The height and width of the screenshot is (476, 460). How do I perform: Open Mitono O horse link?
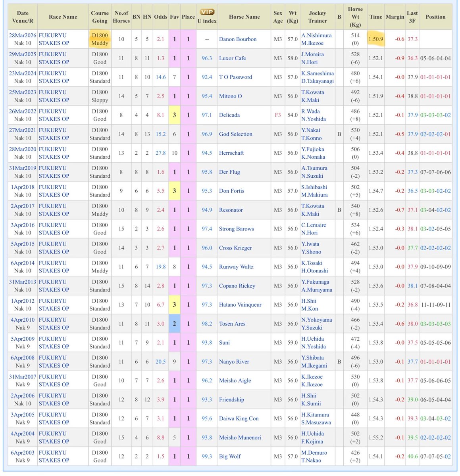click(230, 96)
